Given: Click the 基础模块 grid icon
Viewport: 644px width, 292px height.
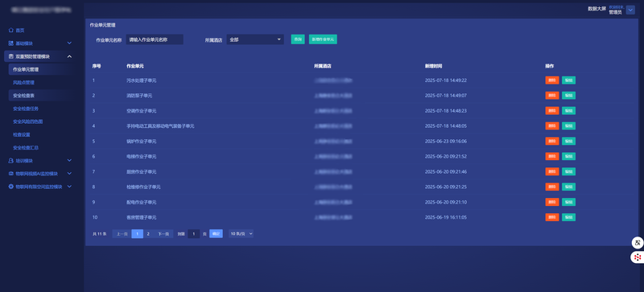Looking at the screenshot, I should [10, 43].
